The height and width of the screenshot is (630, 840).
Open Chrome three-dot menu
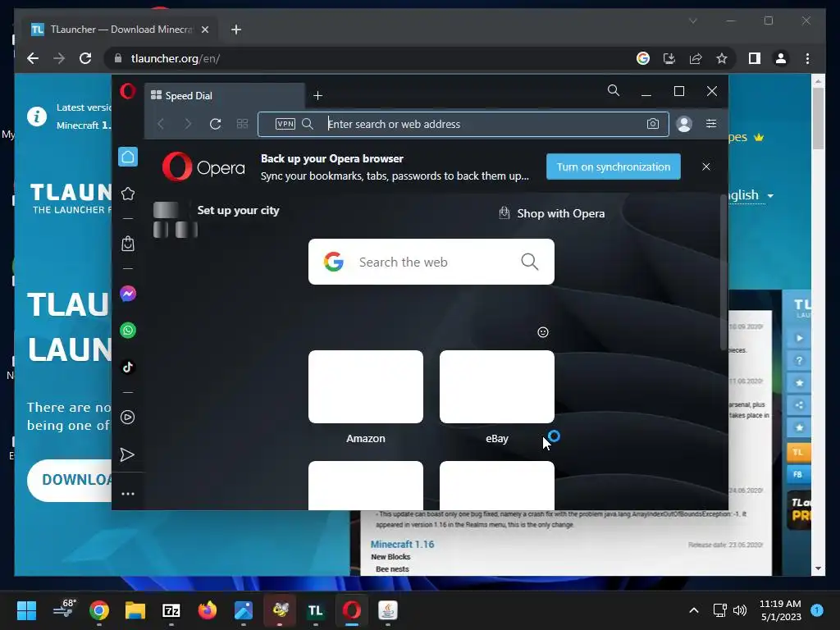point(807,58)
